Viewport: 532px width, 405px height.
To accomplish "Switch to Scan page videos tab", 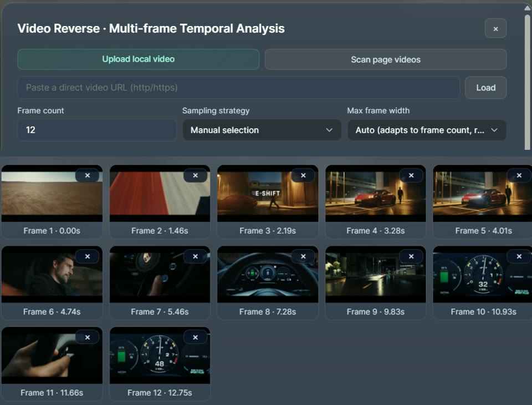I will pos(386,59).
